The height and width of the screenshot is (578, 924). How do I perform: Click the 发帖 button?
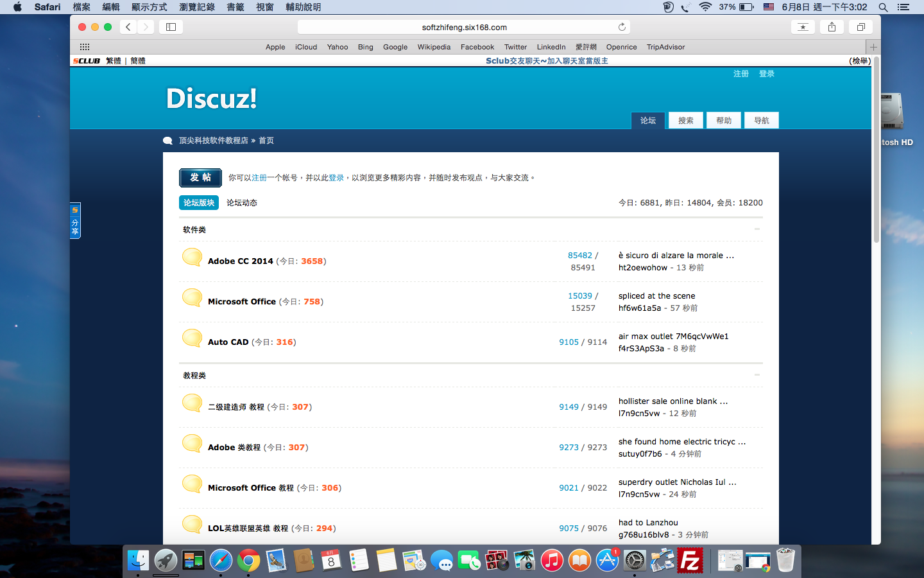(x=200, y=178)
